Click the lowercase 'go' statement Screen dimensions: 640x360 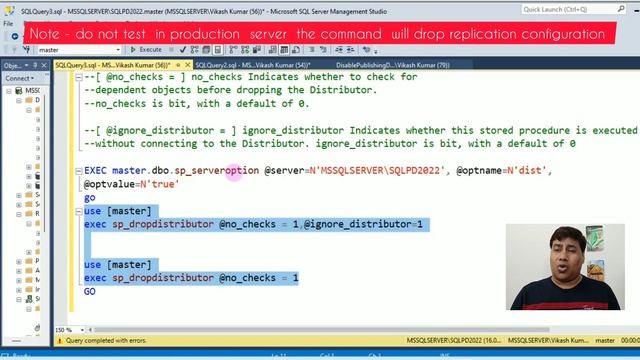pos(89,198)
